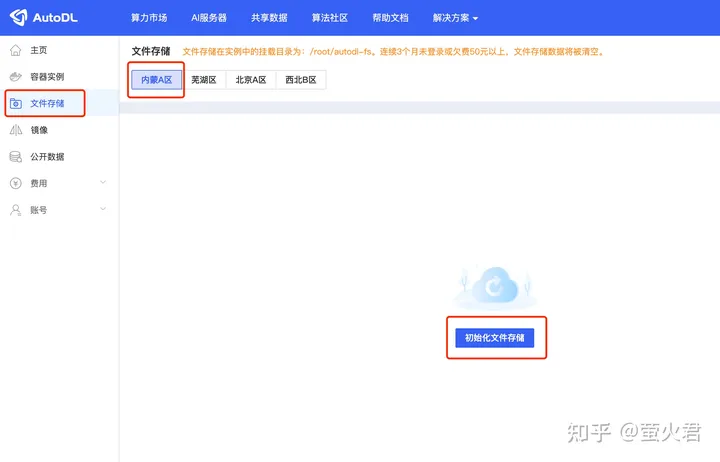Click the 文件存储 page heading
The image size is (720, 462).
(x=151, y=51)
